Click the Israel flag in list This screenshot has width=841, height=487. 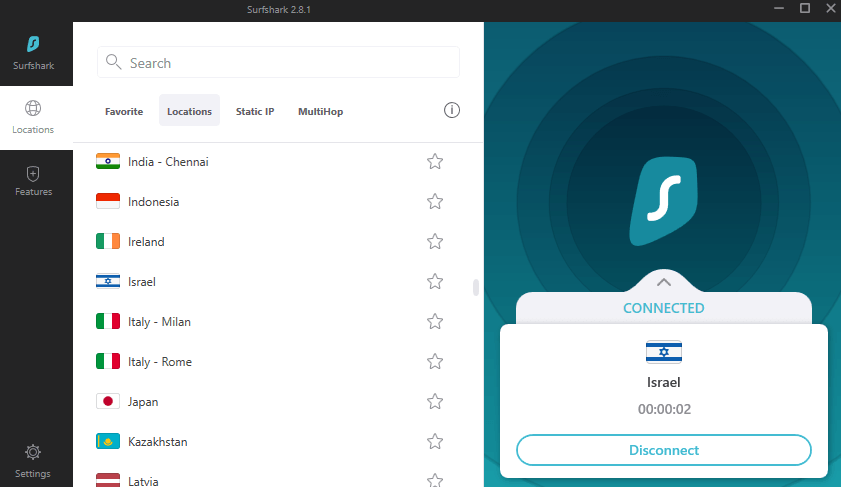pyautogui.click(x=108, y=282)
